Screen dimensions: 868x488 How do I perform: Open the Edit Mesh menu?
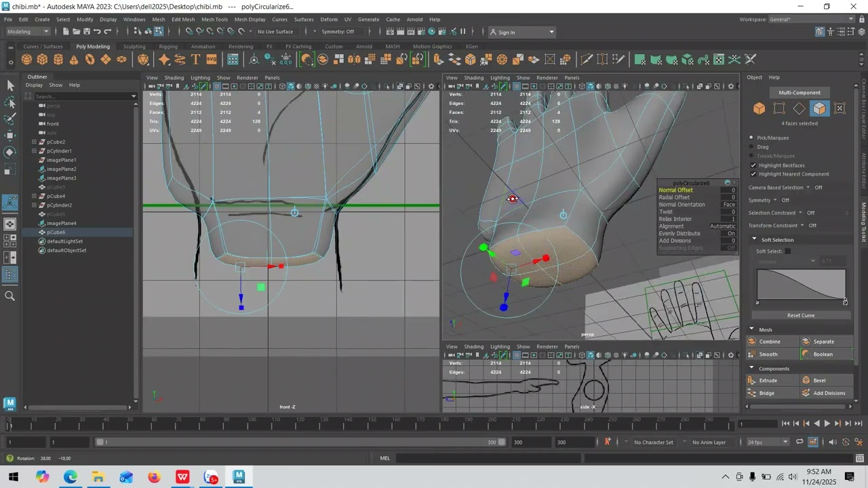(183, 20)
